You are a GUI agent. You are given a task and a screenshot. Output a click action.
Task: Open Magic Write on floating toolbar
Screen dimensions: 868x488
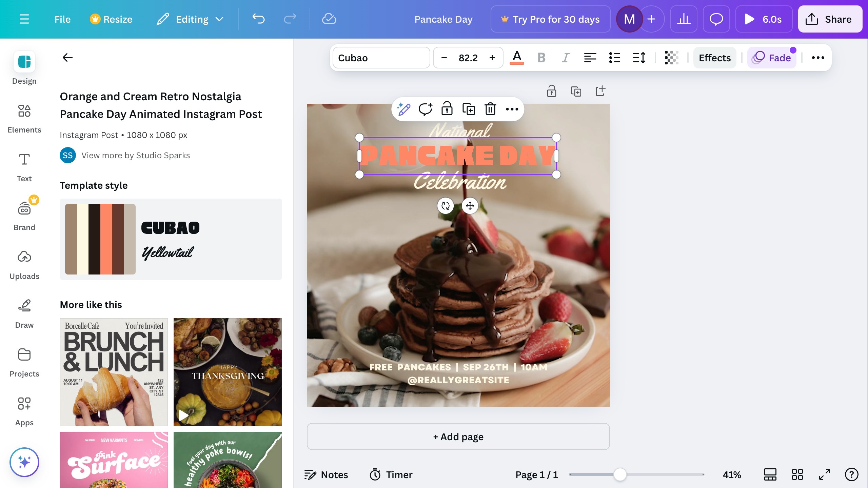(403, 109)
